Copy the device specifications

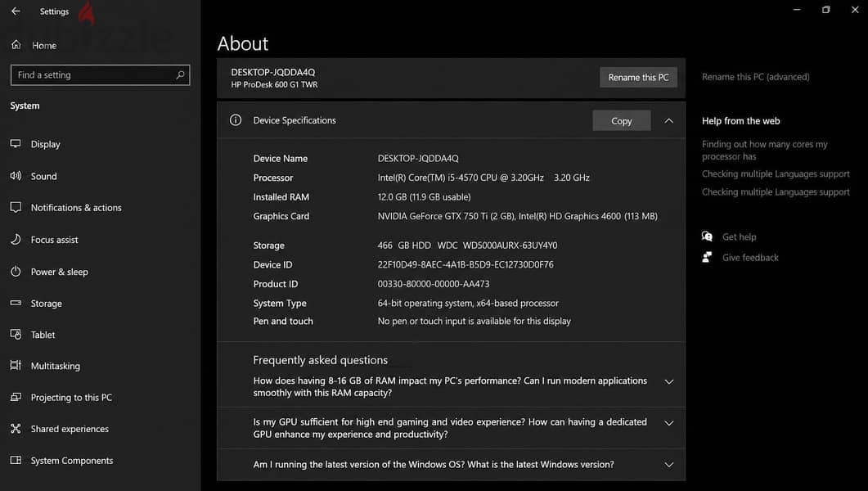click(621, 120)
